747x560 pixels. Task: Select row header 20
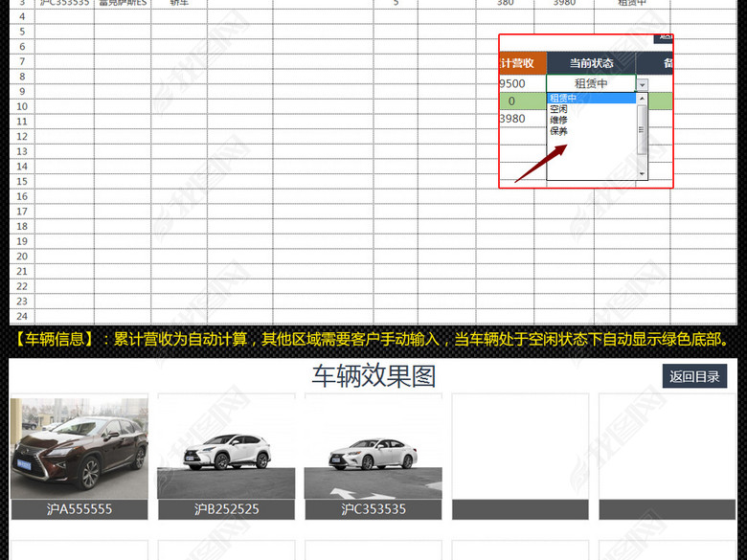(x=22, y=257)
